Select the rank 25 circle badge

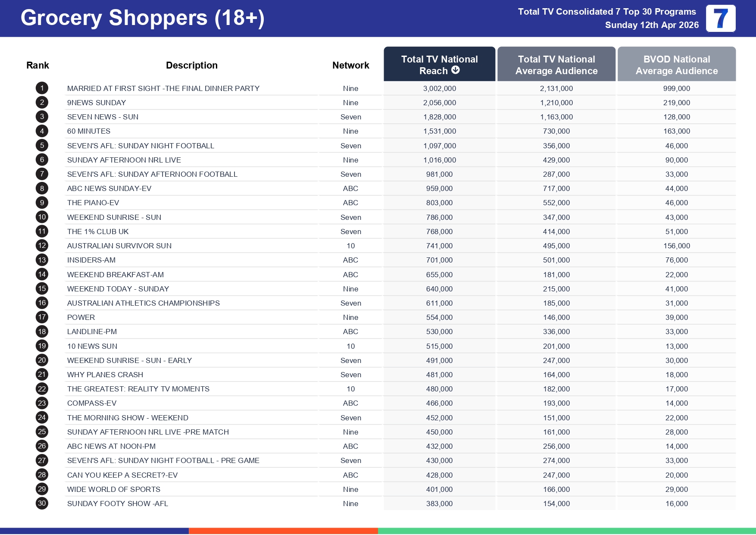42,432
